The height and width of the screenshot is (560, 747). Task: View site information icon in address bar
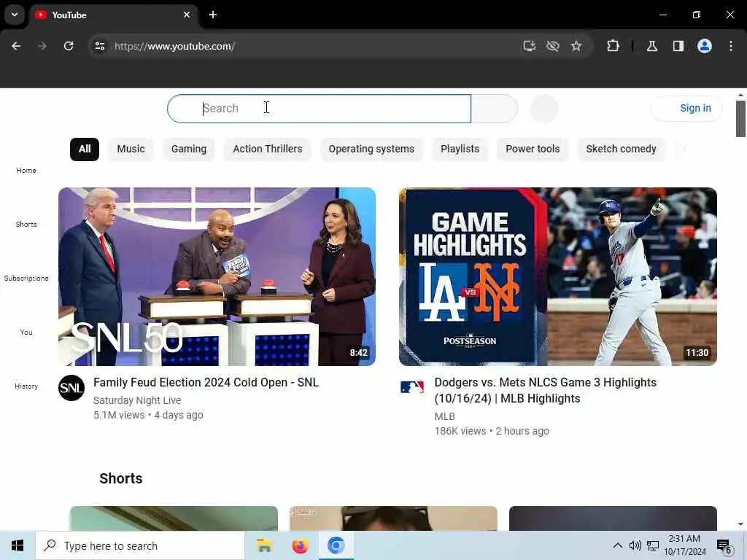(99, 46)
